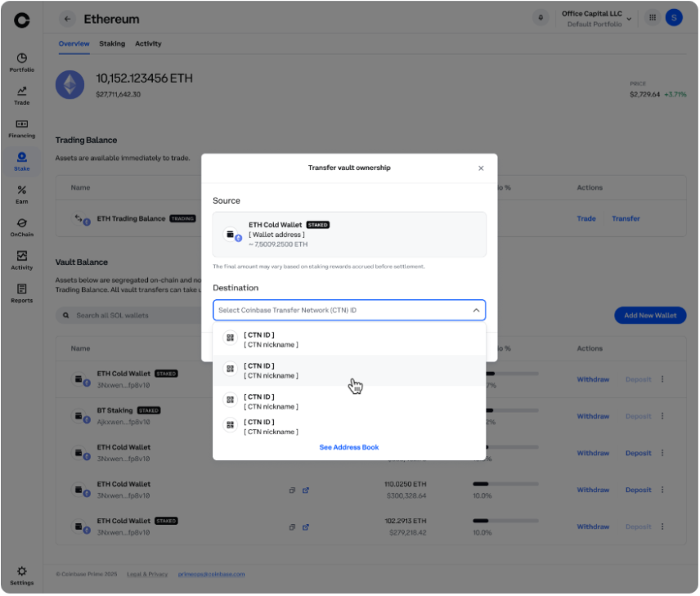
Task: Click Trade action for ETH Trading Balance
Action: pos(586,219)
